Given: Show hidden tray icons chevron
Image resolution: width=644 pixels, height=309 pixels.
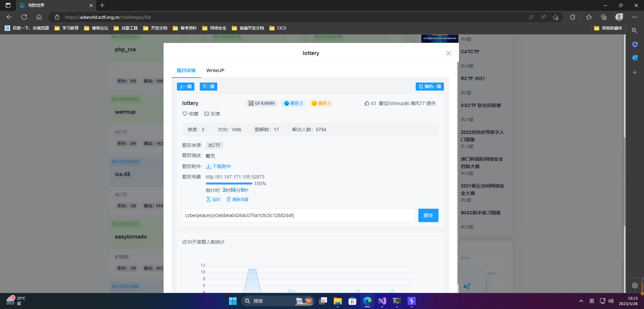Looking at the screenshot, I should [x=581, y=301].
